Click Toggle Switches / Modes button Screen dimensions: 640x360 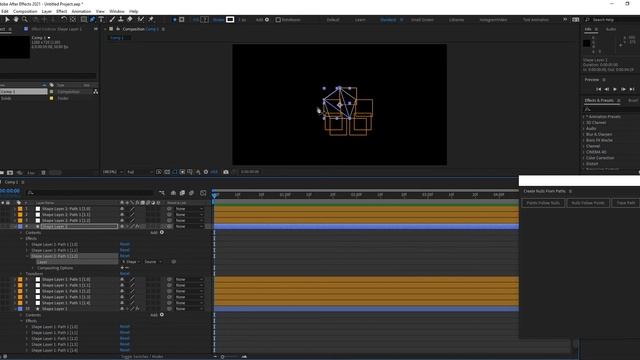[x=142, y=356]
